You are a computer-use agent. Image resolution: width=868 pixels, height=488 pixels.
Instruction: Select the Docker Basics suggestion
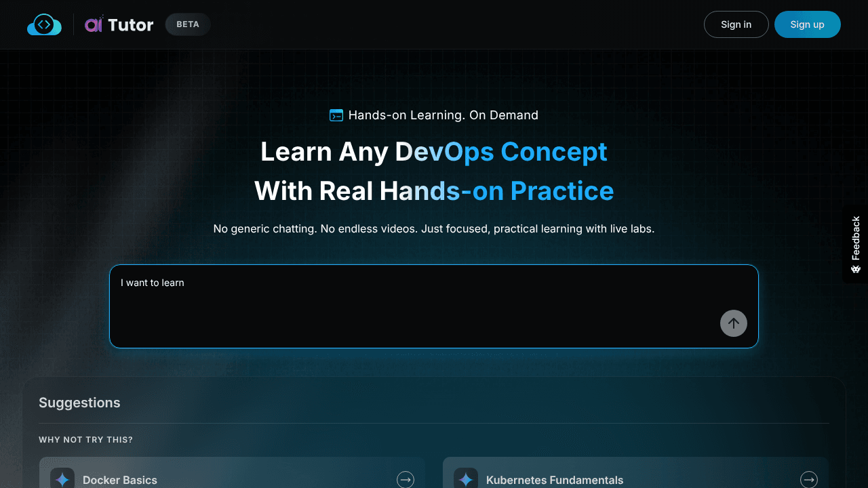coord(232,473)
